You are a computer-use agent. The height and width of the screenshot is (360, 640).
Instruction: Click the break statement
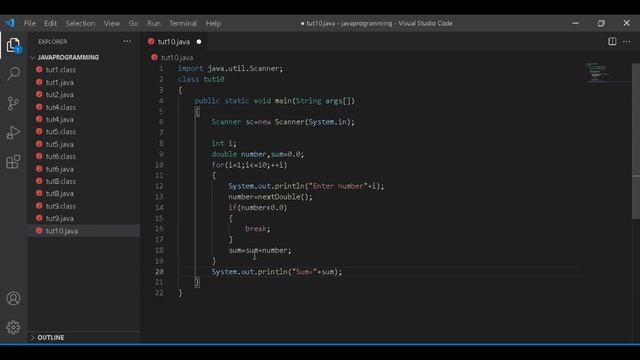pos(258,229)
